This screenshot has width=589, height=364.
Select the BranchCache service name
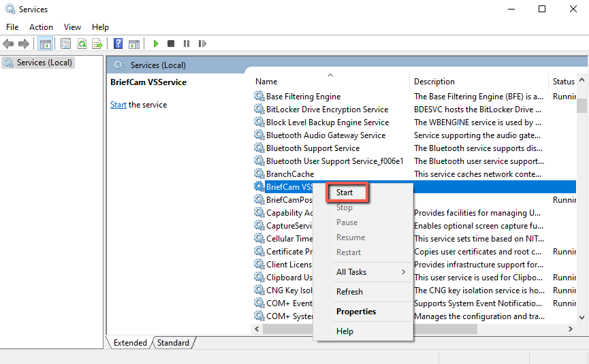[290, 174]
